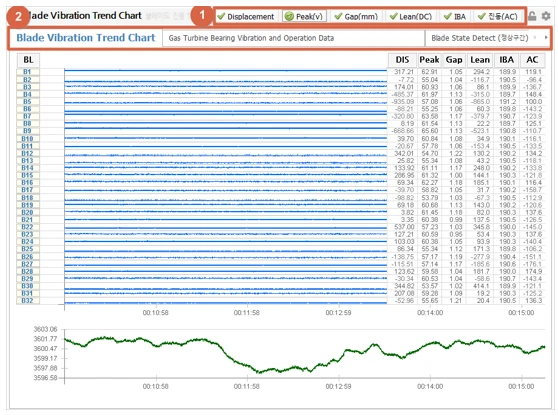Viewport: 558px width, 415px height.
Task: Click the left arrow next to Blade State Detect
Action: tap(535, 37)
